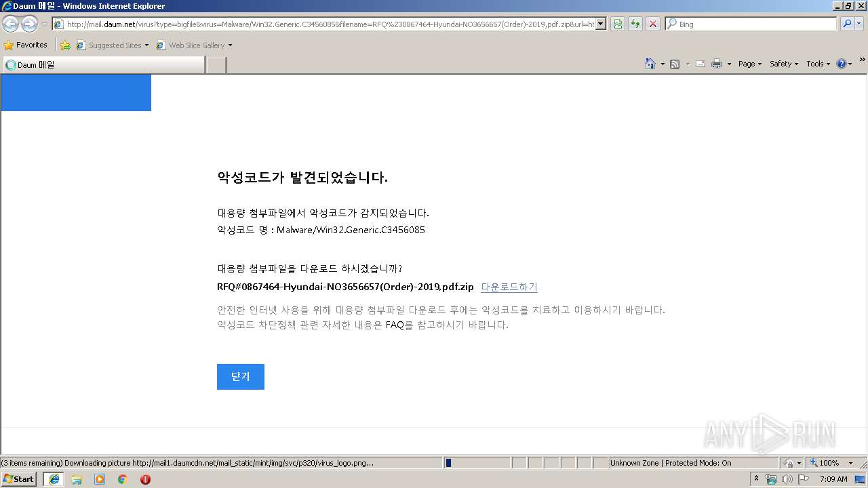The width and height of the screenshot is (868, 488).
Task: Click the Print icon
Action: pyautogui.click(x=717, y=64)
